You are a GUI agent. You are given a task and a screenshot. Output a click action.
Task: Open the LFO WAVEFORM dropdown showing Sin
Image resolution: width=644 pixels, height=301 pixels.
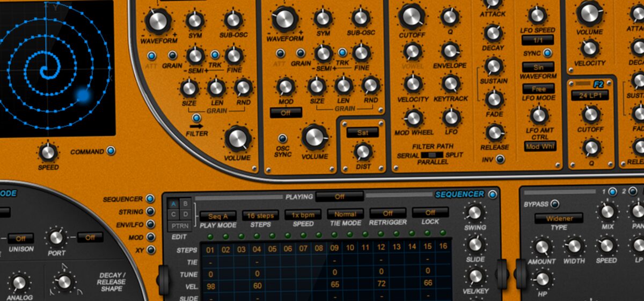pos(538,67)
